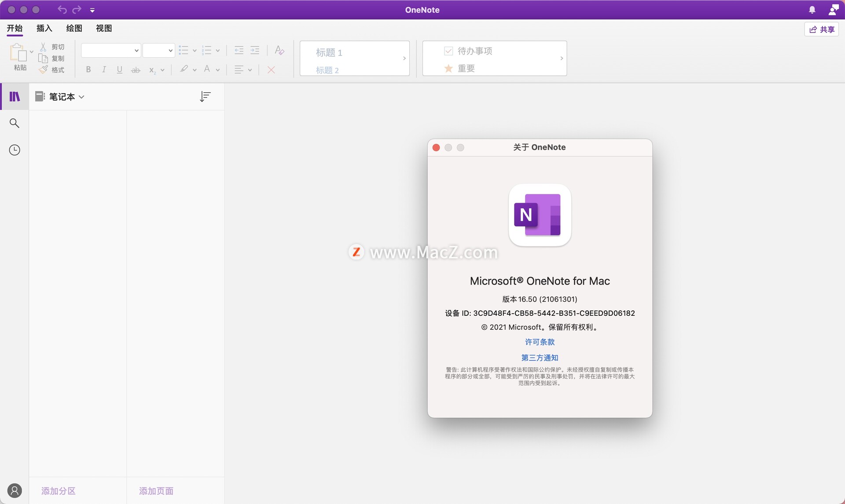The height and width of the screenshot is (504, 845).
Task: Click the red X delete icon
Action: click(x=271, y=70)
